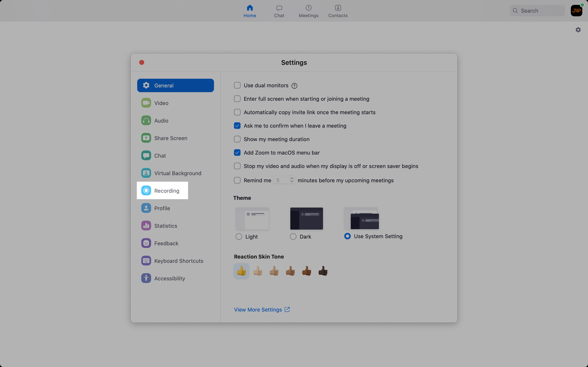Click the Search field
The height and width of the screenshot is (367, 588).
tap(537, 11)
